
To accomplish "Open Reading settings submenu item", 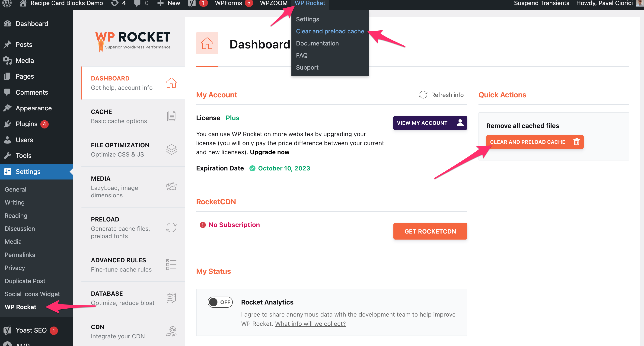I will click(16, 215).
